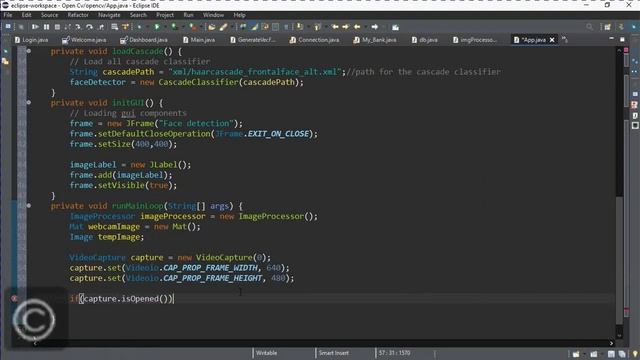640x360 pixels.
Task: Click the Suspend (pause) toolbar icon
Action: 47,27
